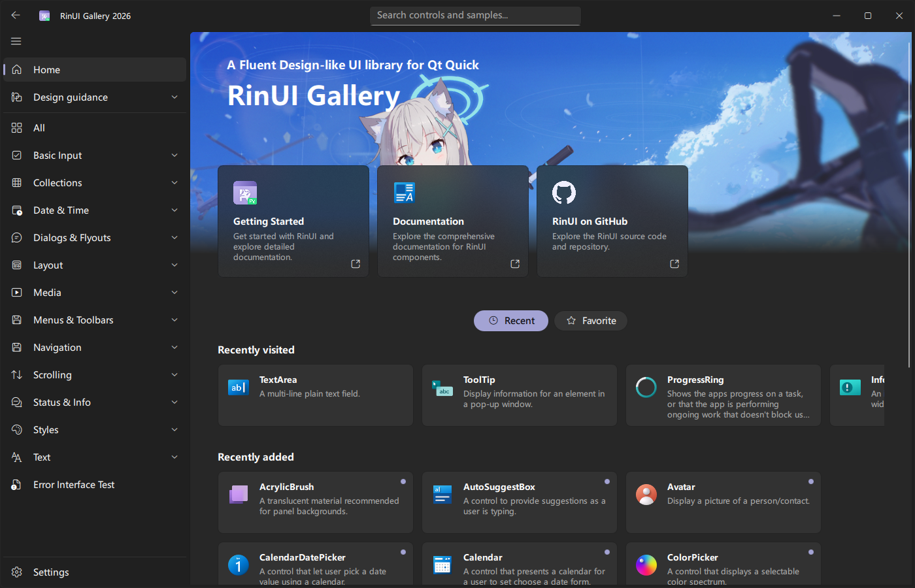Expand the Menus & Toolbars chevron

pos(175,320)
